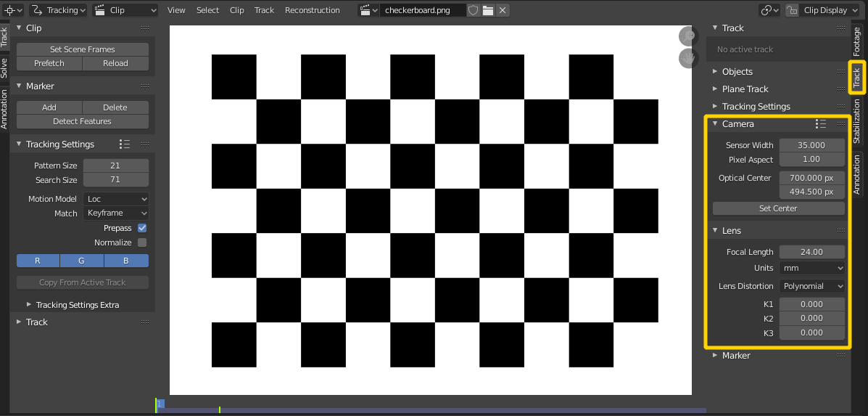Open the pivot point dropdown
868x416 pixels.
pyautogui.click(x=769, y=10)
